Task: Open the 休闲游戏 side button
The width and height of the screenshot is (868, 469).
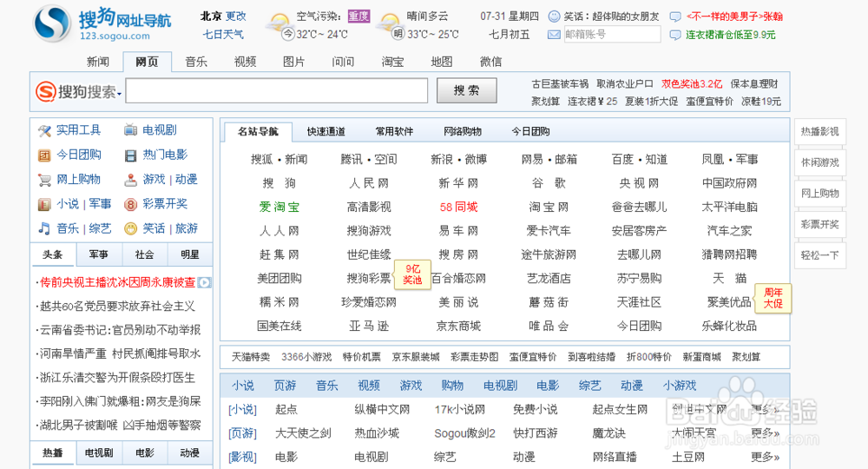Action: 820,162
